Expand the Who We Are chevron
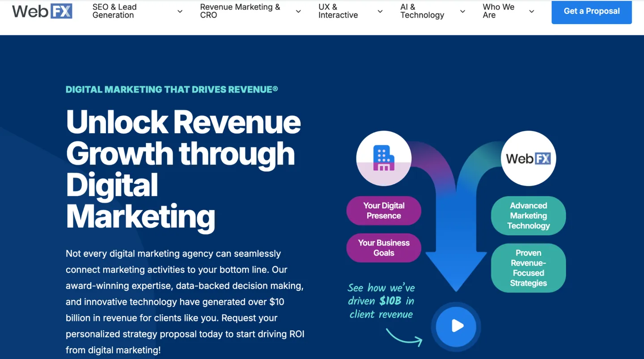This screenshot has width=644, height=359. tap(531, 12)
